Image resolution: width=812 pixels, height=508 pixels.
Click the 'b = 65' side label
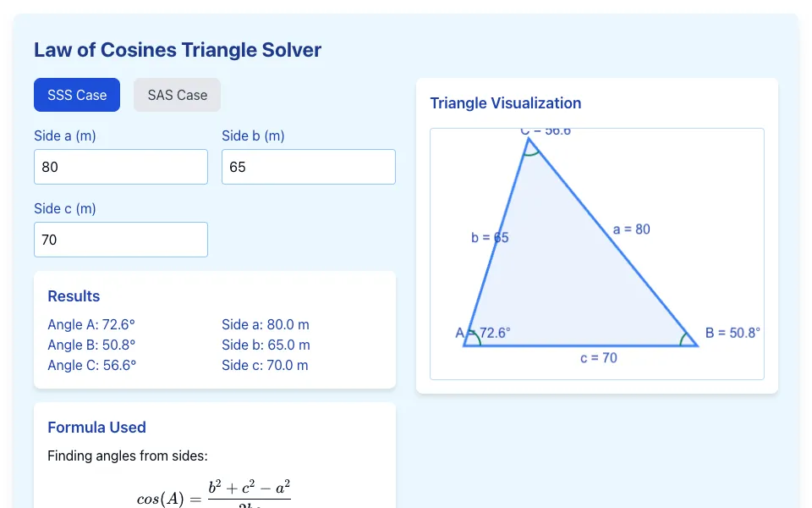click(x=490, y=237)
